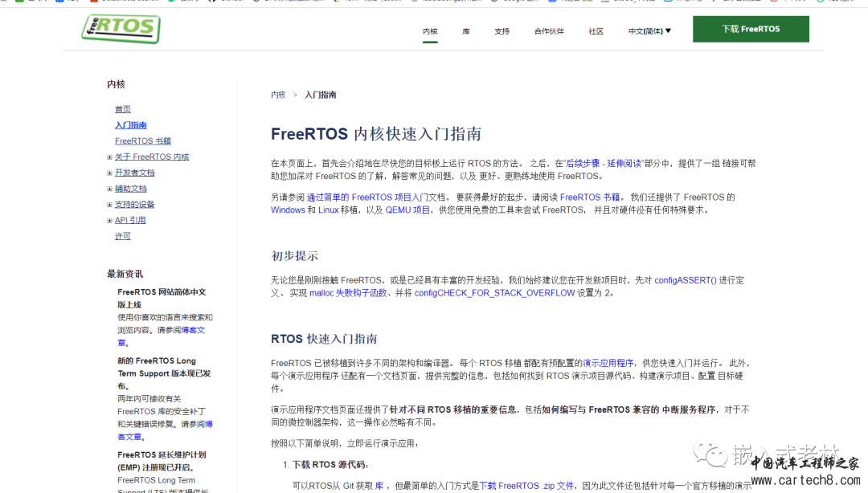This screenshot has width=868, height=493.
Task: Open API 引用 sidebar link
Action: point(130,220)
